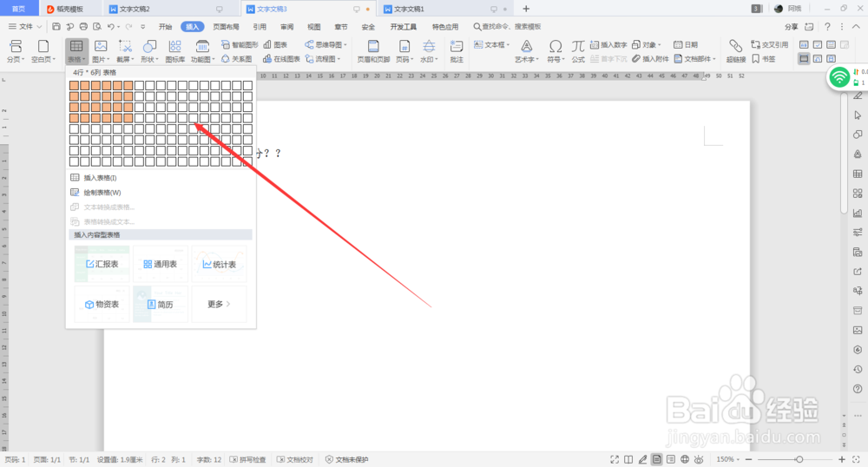
Task: Click the Undo arrow icon
Action: click(111, 27)
